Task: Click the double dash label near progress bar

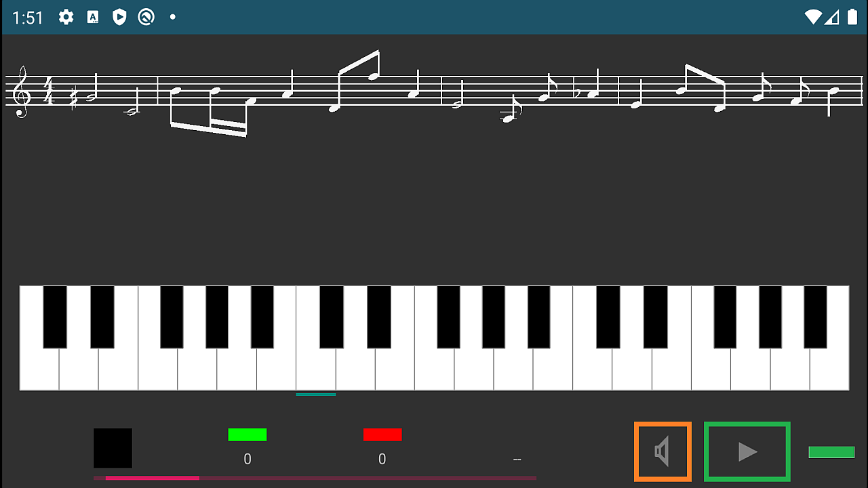Action: point(517,460)
